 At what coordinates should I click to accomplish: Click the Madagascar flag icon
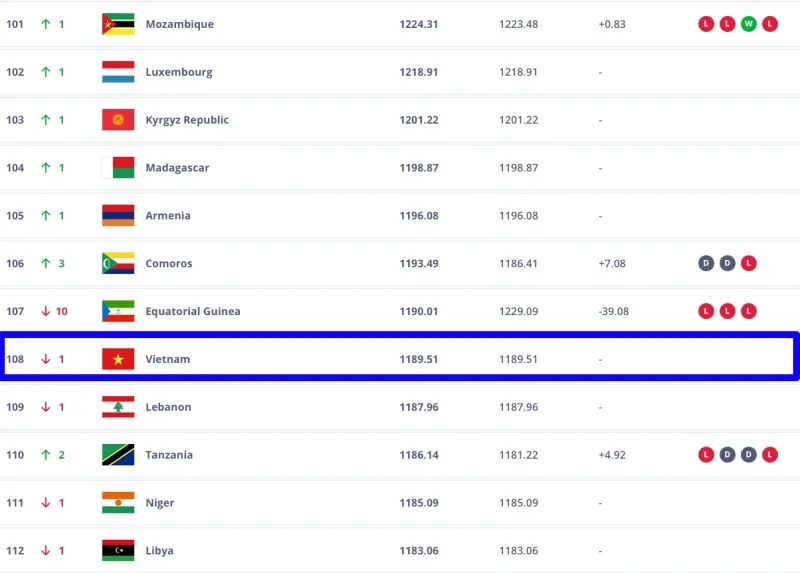(x=118, y=168)
